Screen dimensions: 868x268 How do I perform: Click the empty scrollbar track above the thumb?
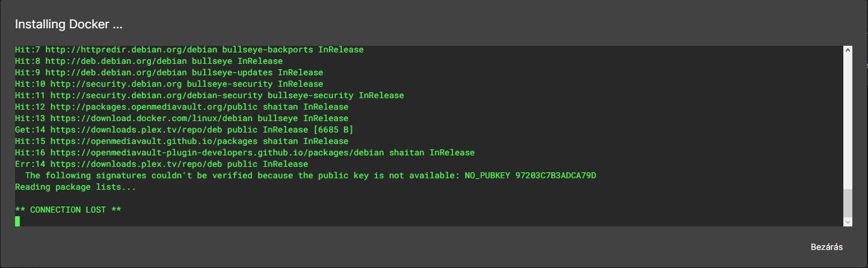(x=848, y=120)
